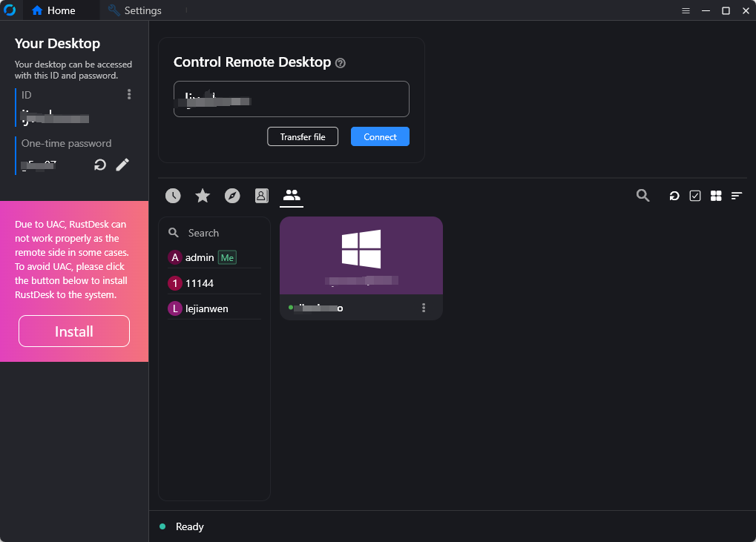Edit the password with pencil icon
This screenshot has height=542, width=756.
pos(123,165)
